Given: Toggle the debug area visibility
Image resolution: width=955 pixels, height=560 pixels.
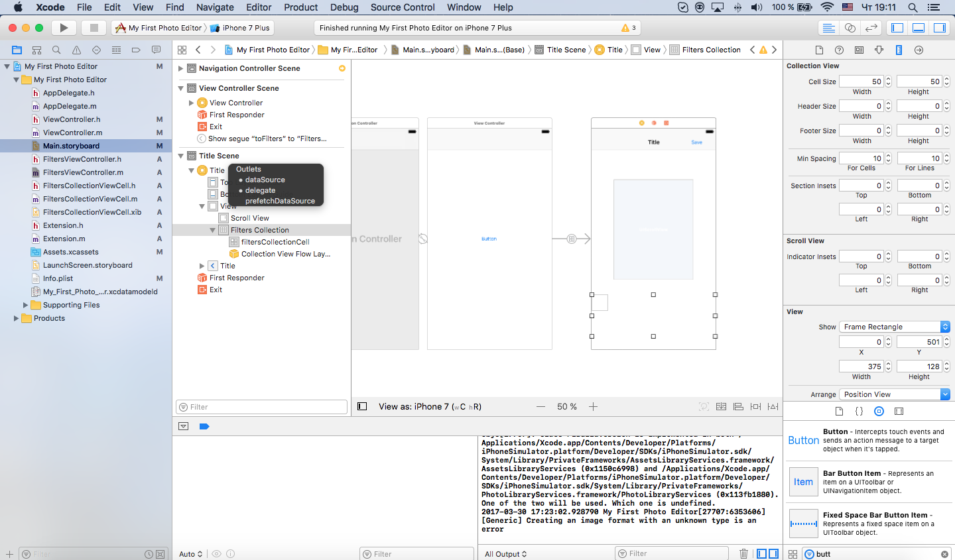Looking at the screenshot, I should coord(919,28).
